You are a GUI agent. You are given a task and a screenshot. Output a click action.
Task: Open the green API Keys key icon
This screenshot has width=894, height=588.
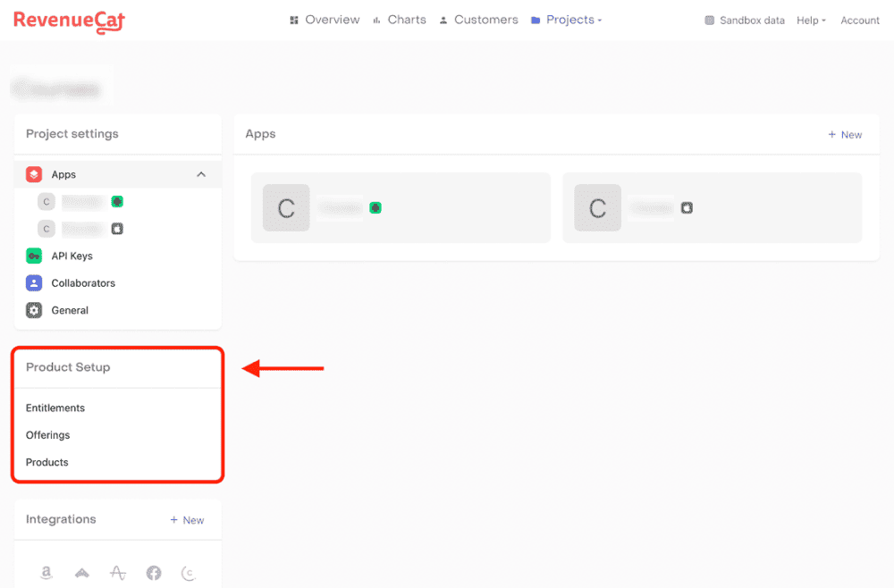[x=34, y=256]
